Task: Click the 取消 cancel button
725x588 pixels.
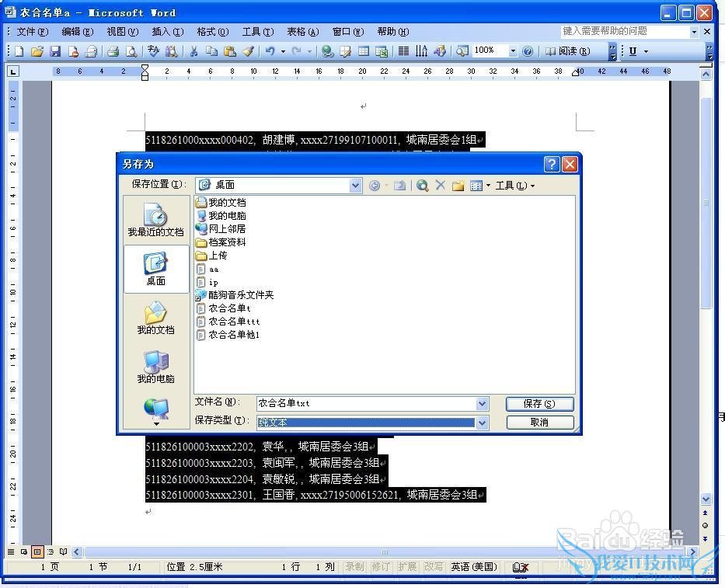Action: click(539, 422)
